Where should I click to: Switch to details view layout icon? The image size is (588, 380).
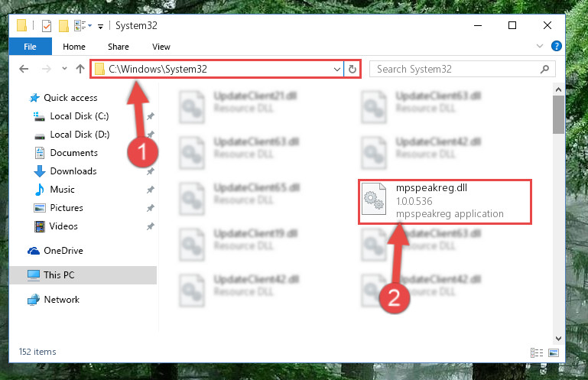pos(537,352)
